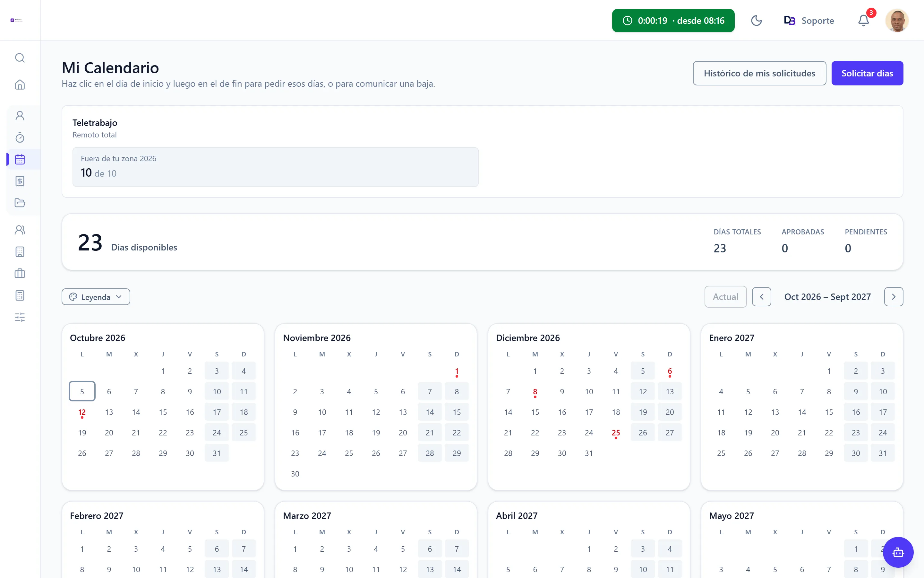Viewport: 924px width, 578px height.
Task: Open the profile person icon in sidebar
Action: click(x=20, y=116)
